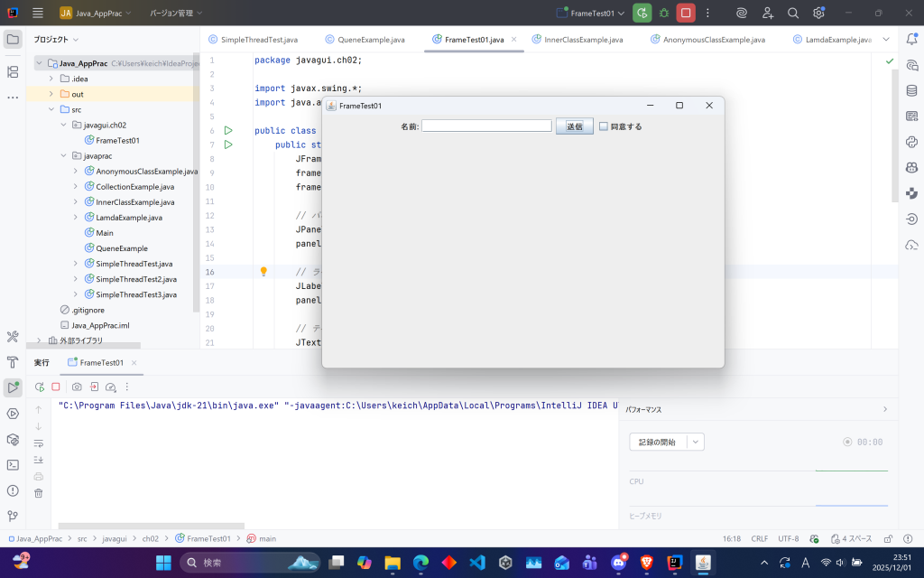Click the 名前 text input field
The height and width of the screenshot is (578, 924).
(486, 126)
